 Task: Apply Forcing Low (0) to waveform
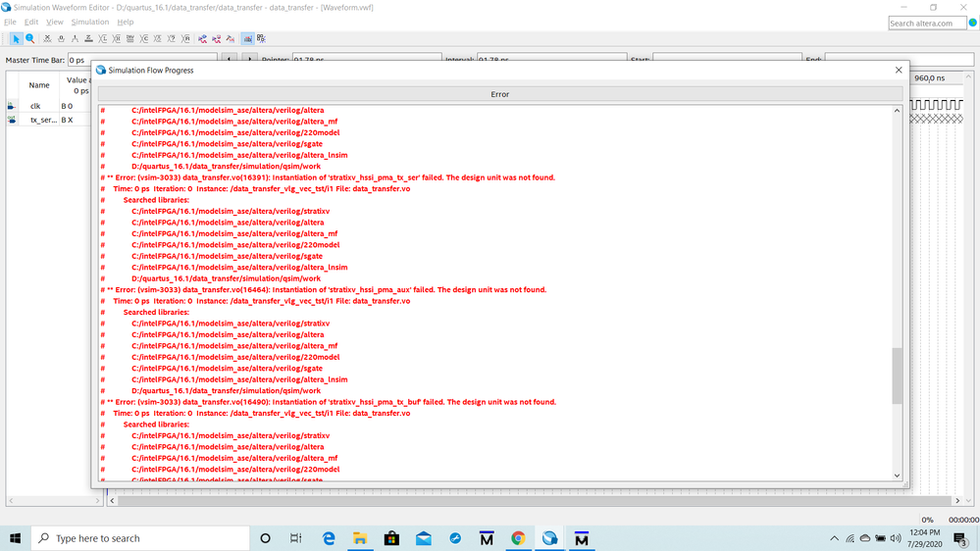pyautogui.click(x=61, y=39)
